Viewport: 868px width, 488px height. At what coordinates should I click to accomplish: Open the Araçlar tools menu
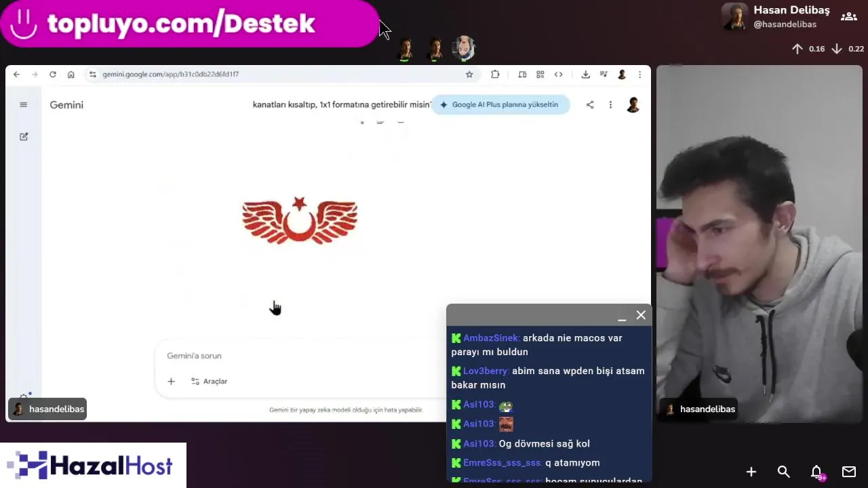[209, 382]
